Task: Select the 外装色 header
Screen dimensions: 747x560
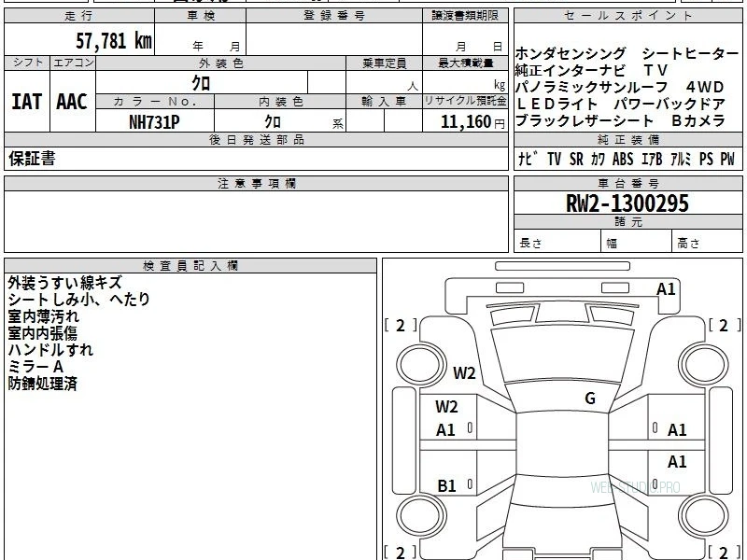Action: point(221,63)
